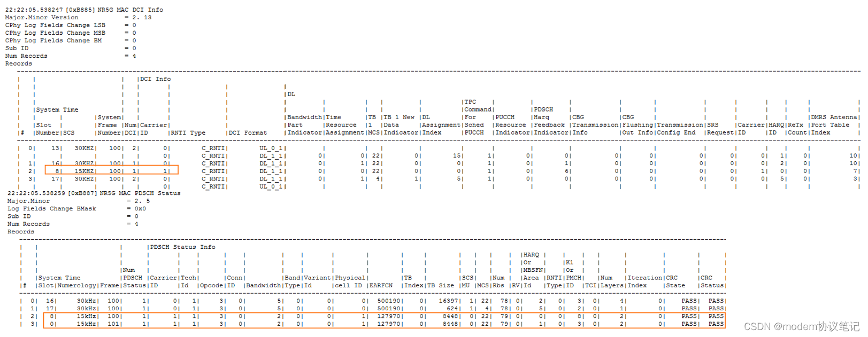Click the "EARFCN" column header
This screenshot has width=868, height=337.
381,285
